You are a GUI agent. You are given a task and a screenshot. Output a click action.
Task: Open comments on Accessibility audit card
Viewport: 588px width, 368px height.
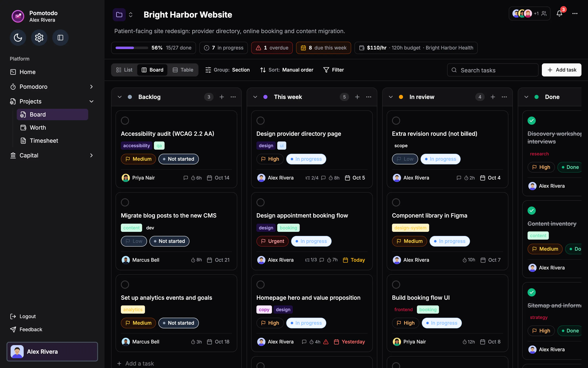[x=186, y=178]
